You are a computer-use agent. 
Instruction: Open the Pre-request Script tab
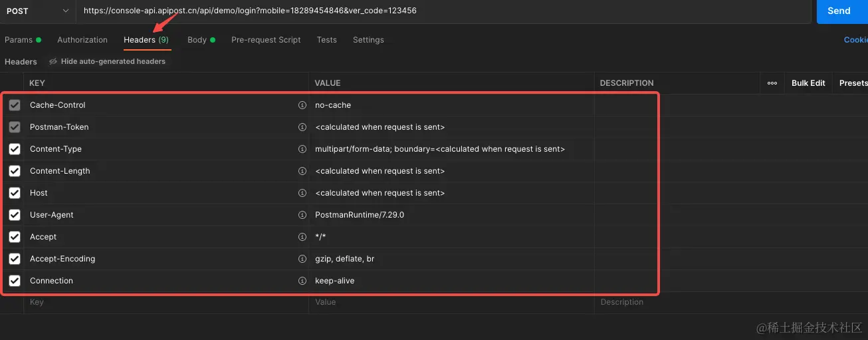[266, 40]
